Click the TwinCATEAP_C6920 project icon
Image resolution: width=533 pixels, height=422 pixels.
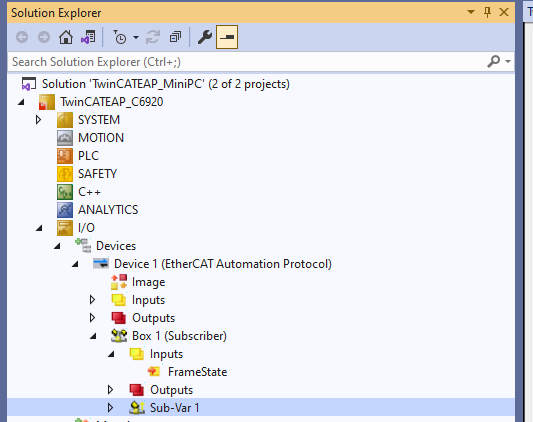[x=47, y=102]
